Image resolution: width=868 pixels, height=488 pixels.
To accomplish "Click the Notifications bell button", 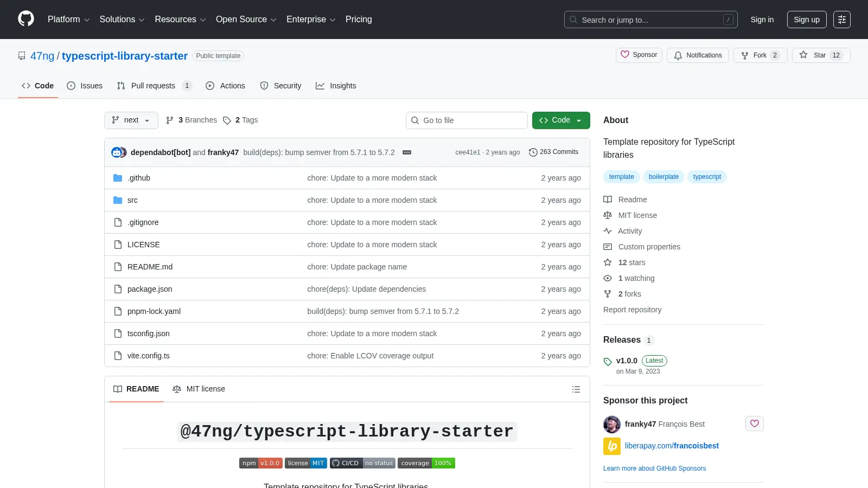I will (698, 55).
